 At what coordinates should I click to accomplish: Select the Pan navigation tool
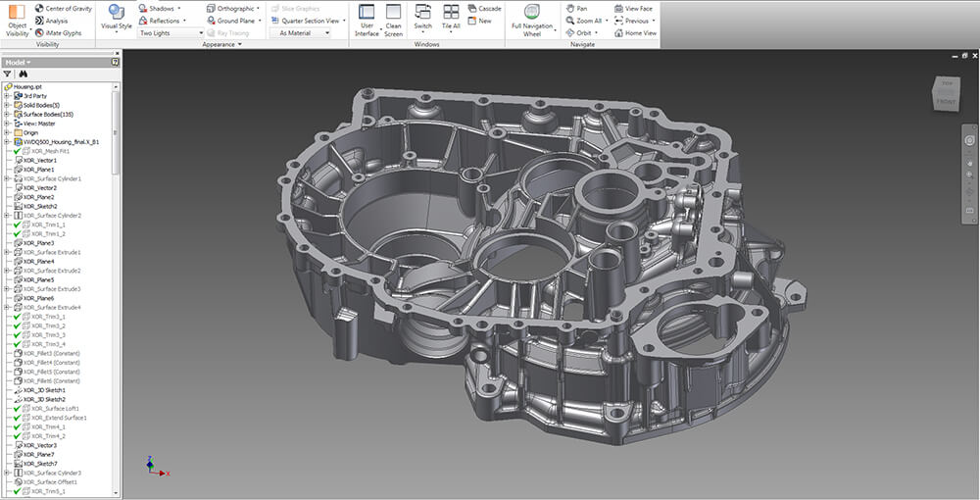pyautogui.click(x=576, y=8)
